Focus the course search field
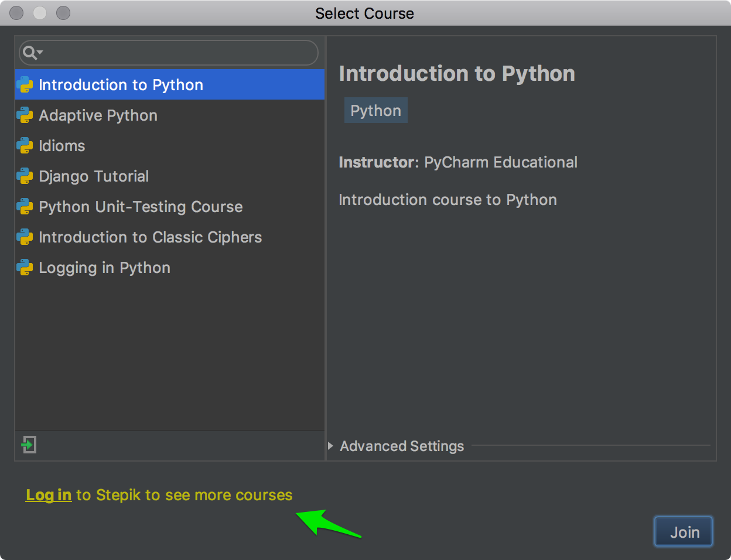The image size is (731, 560). click(x=169, y=53)
